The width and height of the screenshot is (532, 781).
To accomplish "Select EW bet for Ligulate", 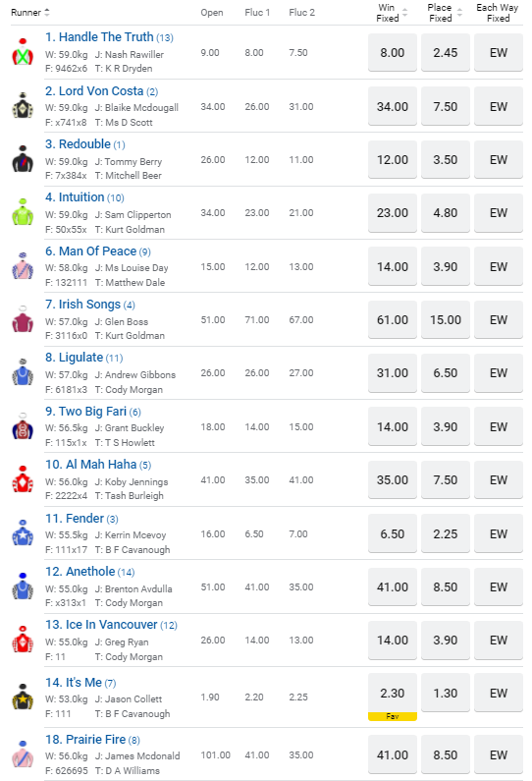I will point(499,373).
